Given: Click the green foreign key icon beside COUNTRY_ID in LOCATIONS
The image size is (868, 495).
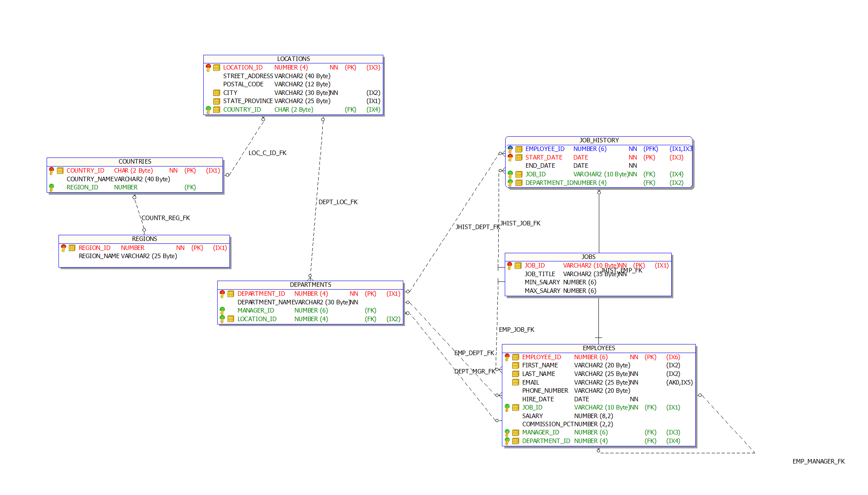Looking at the screenshot, I should (x=208, y=110).
